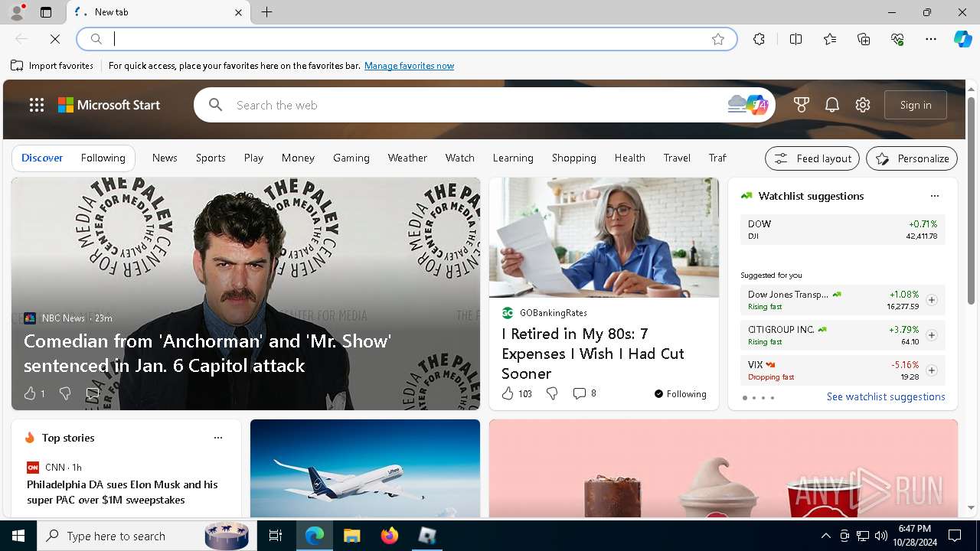This screenshot has width=980, height=551.
Task: Add VIX to watchlist
Action: pos(932,370)
